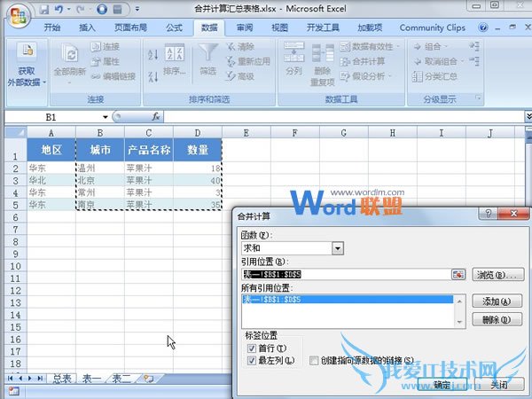Click the Add (添加) button

click(497, 301)
